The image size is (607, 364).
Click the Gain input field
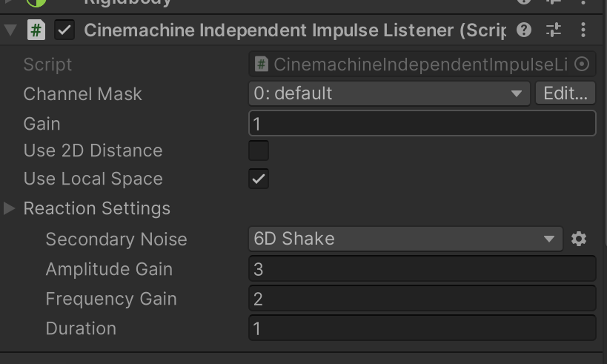(x=422, y=123)
